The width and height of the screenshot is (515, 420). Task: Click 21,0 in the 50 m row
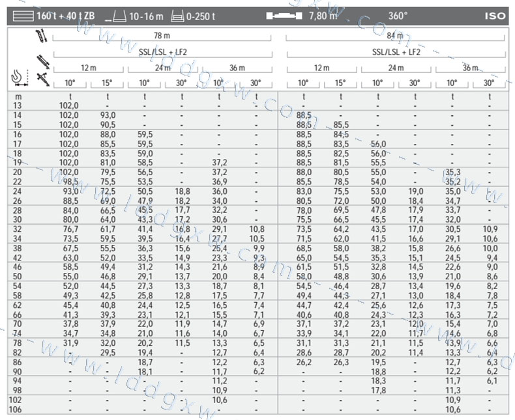tap(452, 276)
